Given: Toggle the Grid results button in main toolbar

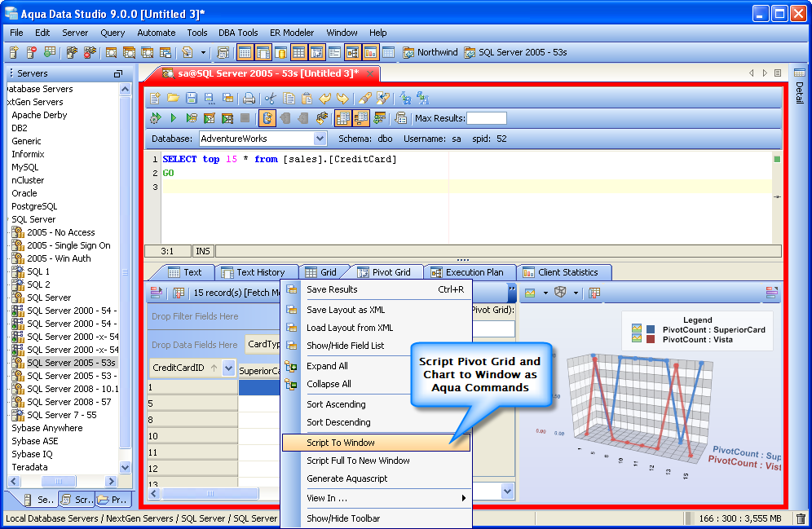Looking at the screenshot, I should pos(299,52).
